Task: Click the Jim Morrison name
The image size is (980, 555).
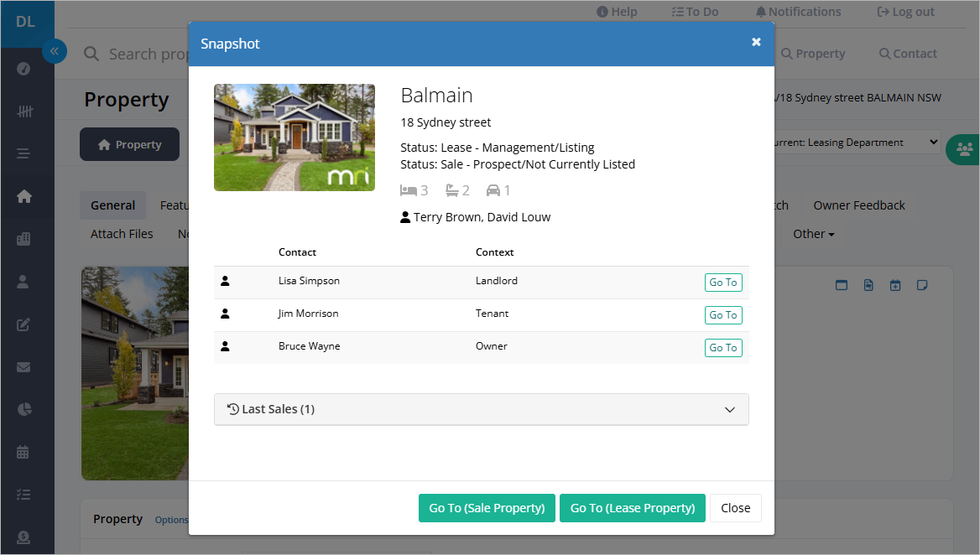Action: pyautogui.click(x=308, y=314)
